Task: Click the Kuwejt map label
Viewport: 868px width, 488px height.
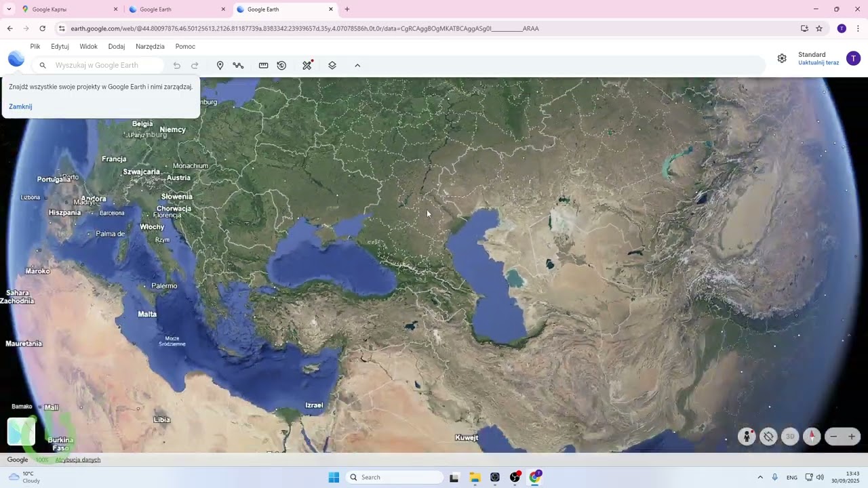Action: (467, 438)
